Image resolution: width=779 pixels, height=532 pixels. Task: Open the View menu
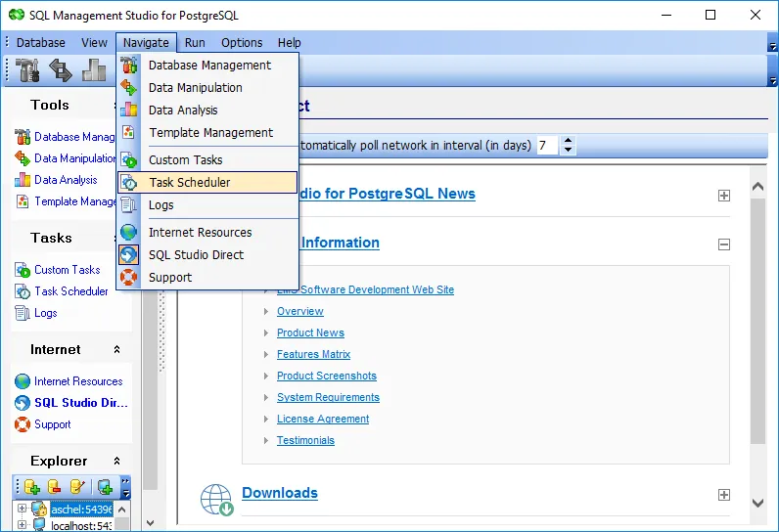tap(94, 43)
